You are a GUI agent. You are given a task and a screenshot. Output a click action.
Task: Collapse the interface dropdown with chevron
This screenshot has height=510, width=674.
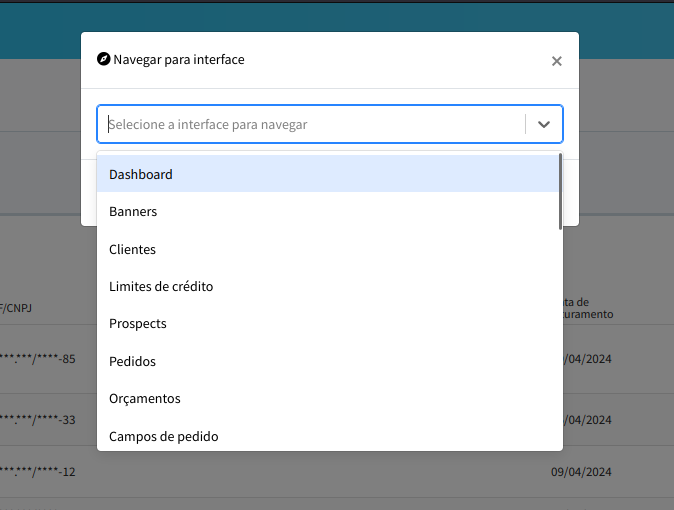[544, 124]
